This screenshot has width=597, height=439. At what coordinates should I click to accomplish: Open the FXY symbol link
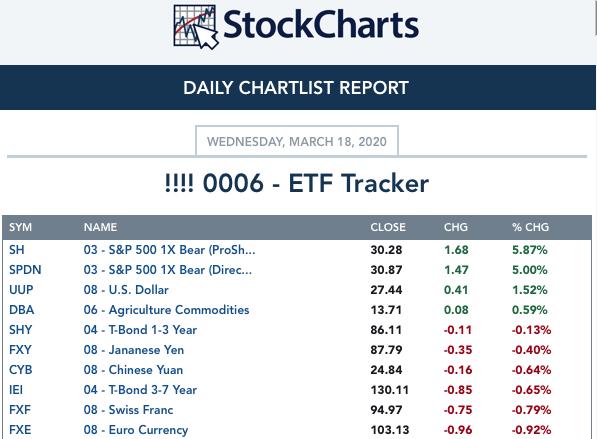[x=20, y=350]
